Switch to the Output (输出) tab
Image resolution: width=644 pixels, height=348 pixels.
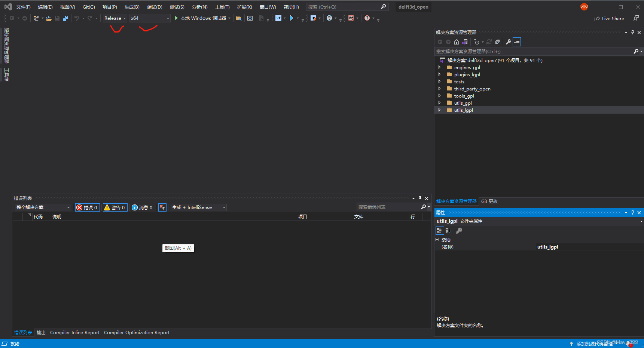41,333
